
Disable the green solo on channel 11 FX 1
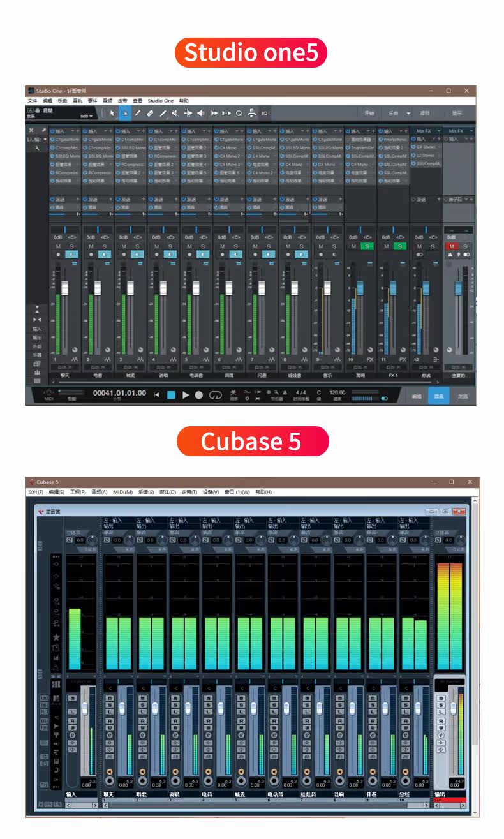(x=401, y=246)
